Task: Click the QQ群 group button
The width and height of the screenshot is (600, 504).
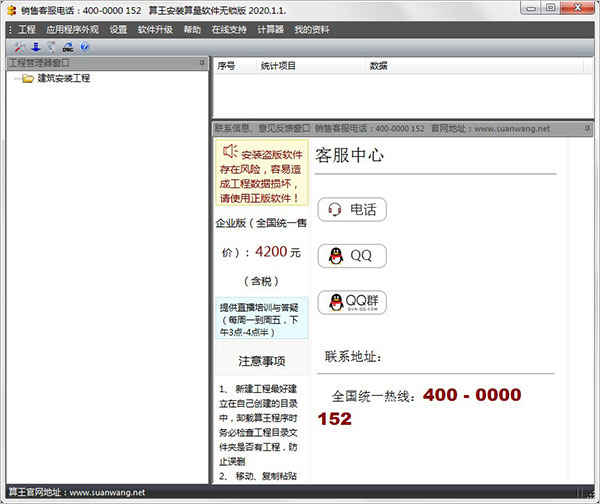Action: pos(352,302)
